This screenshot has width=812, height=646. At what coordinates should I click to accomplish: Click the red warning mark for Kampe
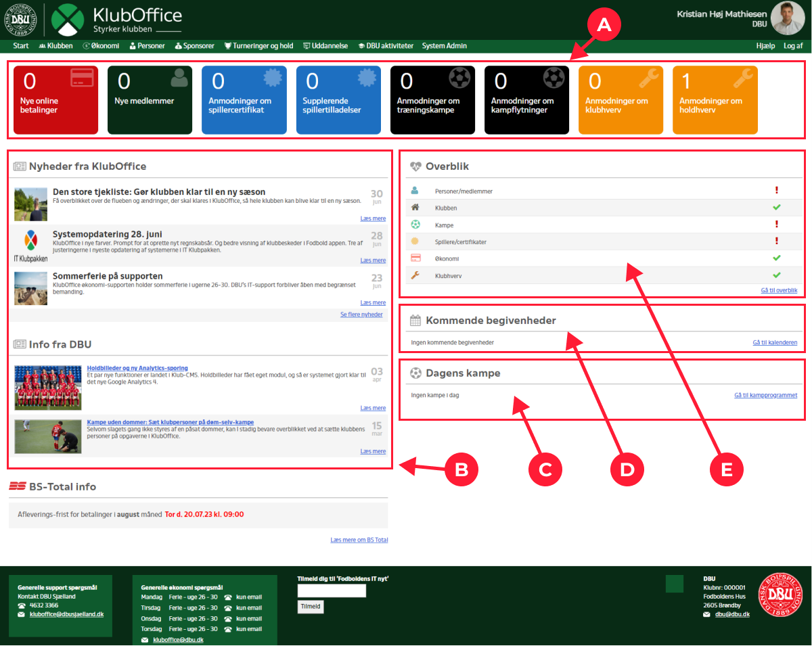coord(776,225)
